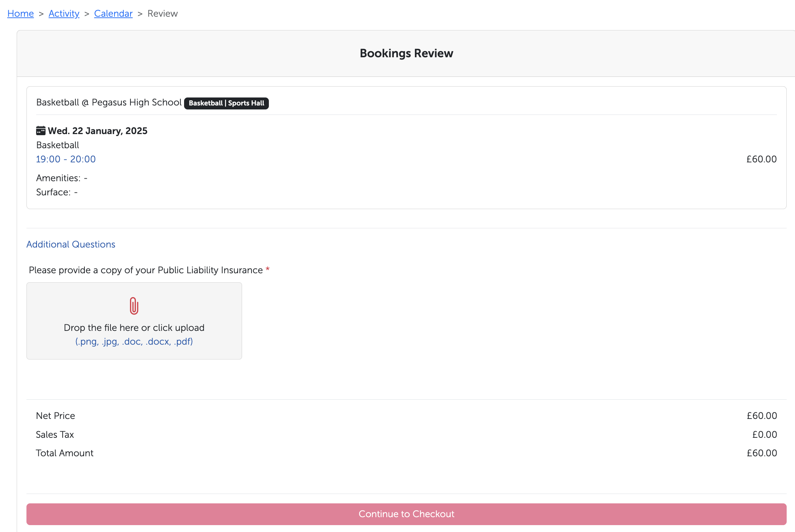
Task: Click the allowed file types text
Action: 134,341
